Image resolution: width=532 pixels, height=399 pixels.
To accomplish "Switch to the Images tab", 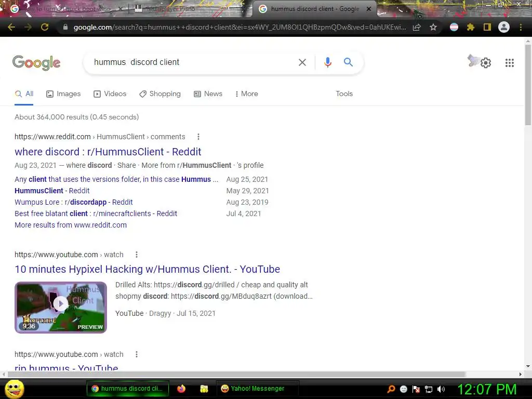I will coord(63,94).
